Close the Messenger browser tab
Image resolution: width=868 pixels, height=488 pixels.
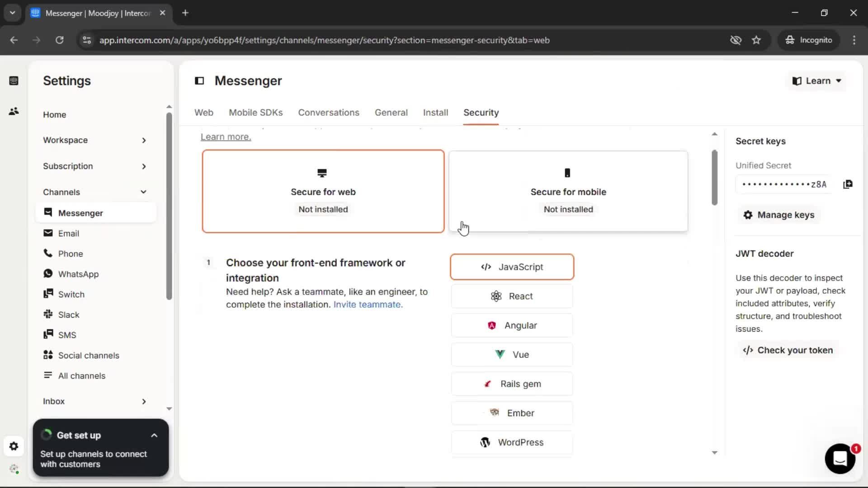point(163,13)
